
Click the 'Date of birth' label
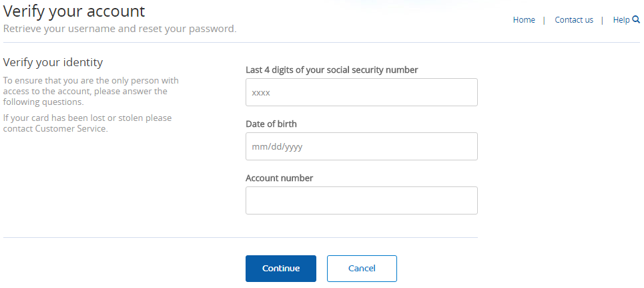coord(271,124)
